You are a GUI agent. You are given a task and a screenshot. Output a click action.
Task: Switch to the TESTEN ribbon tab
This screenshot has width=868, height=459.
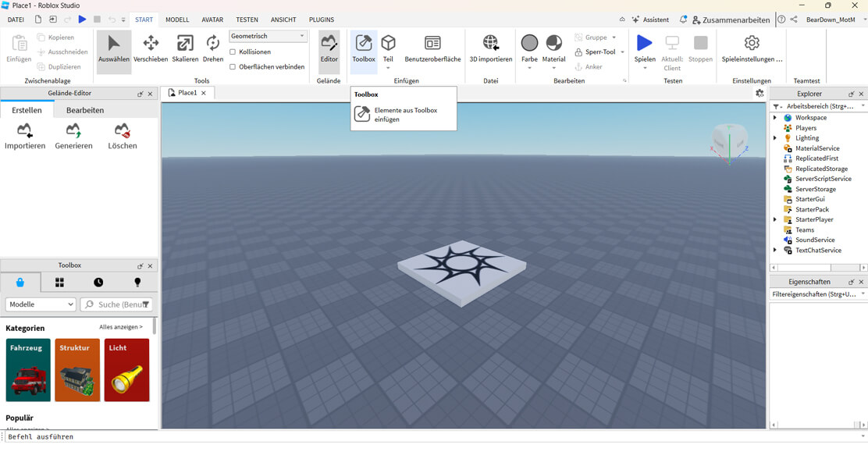point(247,20)
